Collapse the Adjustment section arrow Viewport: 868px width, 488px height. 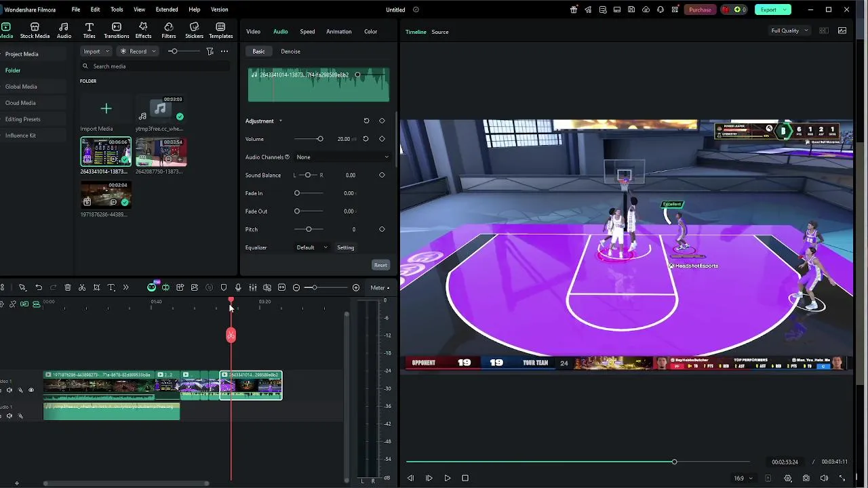pos(280,121)
